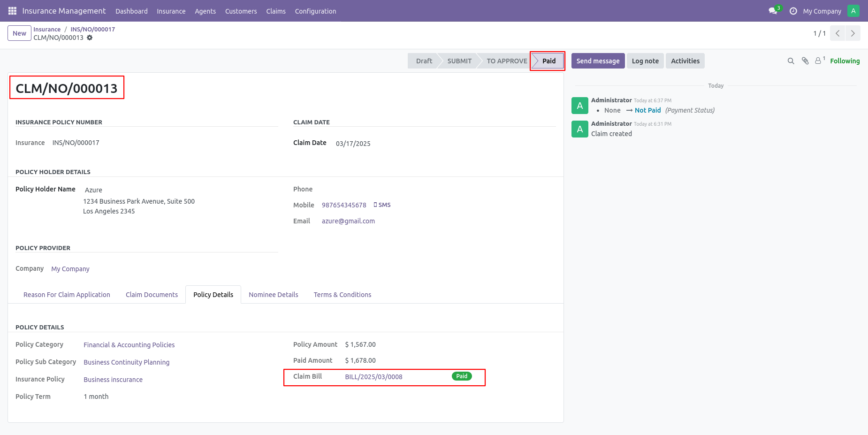Viewport: 868px width, 435px height.
Task: Switch to the Nominee Details tab
Action: [x=274, y=295]
